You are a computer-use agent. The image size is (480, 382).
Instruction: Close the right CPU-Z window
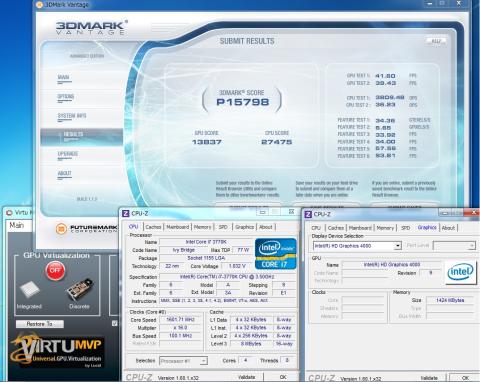(473, 212)
